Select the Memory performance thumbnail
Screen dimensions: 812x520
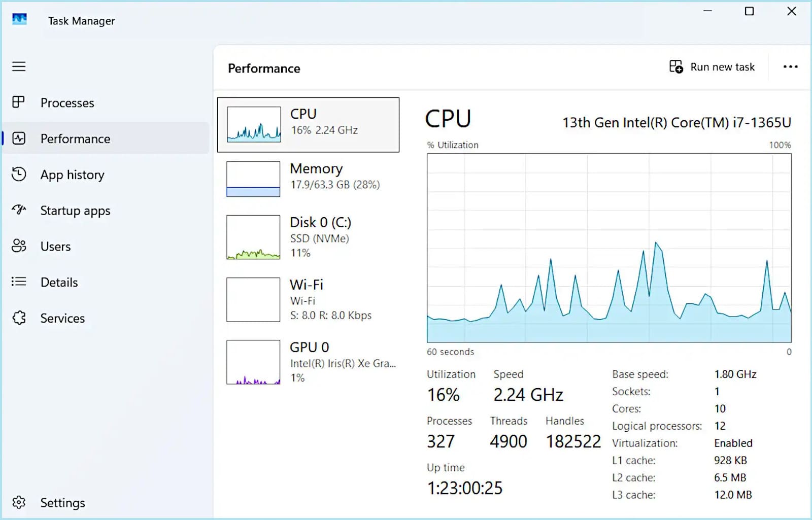[x=253, y=179]
